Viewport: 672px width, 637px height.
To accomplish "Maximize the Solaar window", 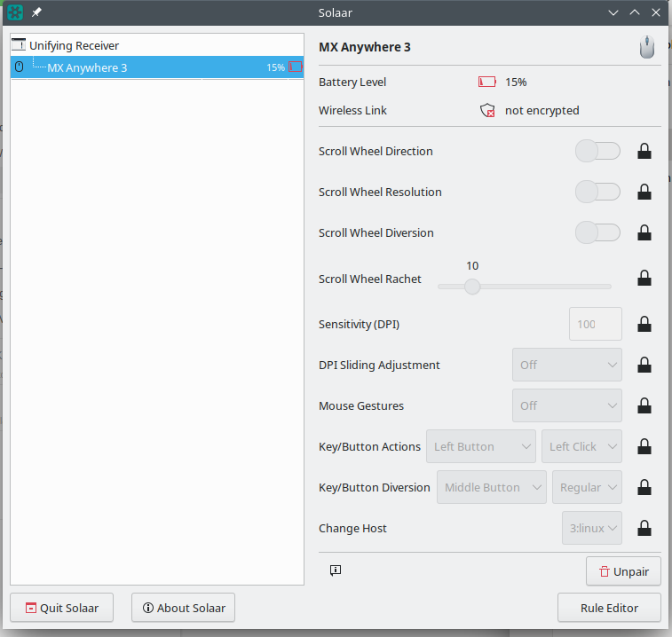I will coord(635,12).
